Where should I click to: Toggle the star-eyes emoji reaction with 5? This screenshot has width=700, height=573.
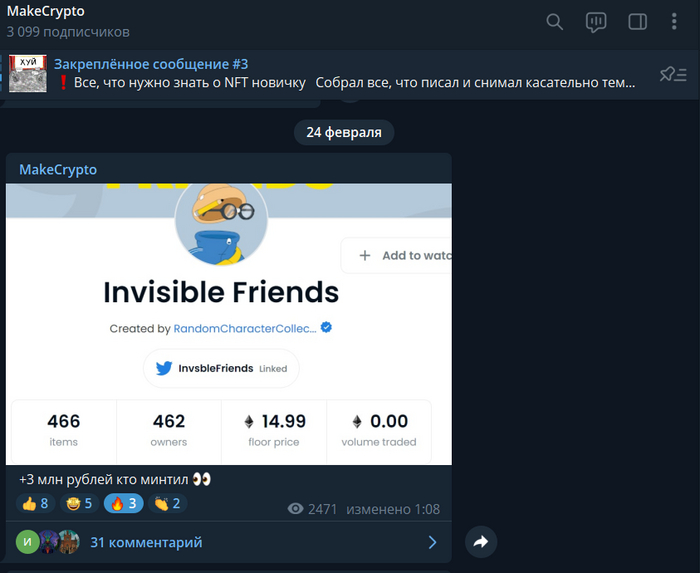(77, 503)
